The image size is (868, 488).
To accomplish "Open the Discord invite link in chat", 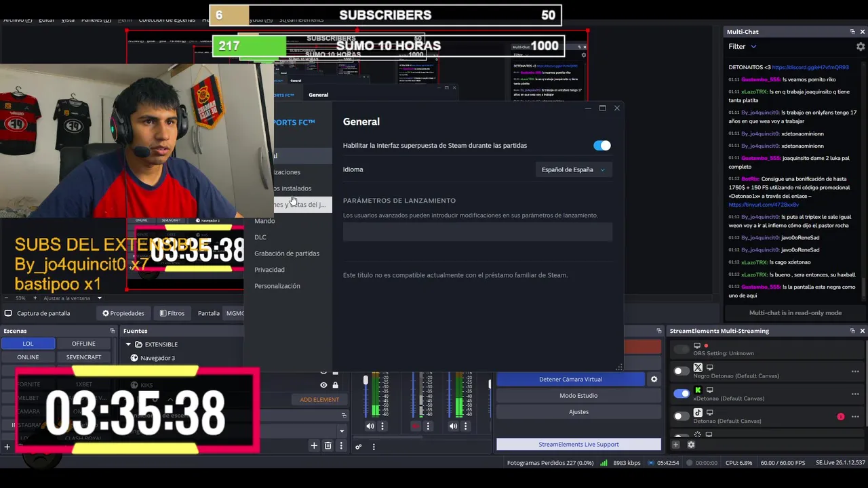I will (x=810, y=68).
